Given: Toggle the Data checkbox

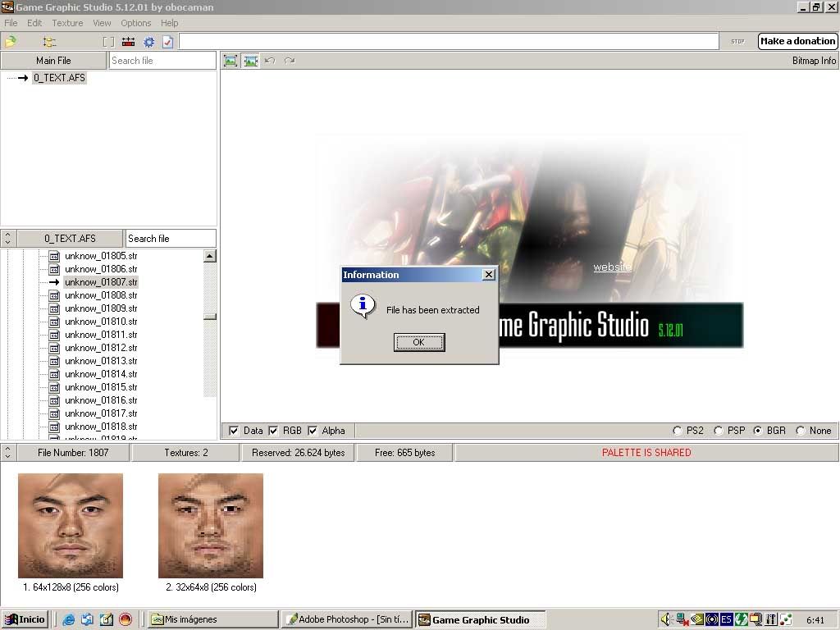Looking at the screenshot, I should 234,431.
